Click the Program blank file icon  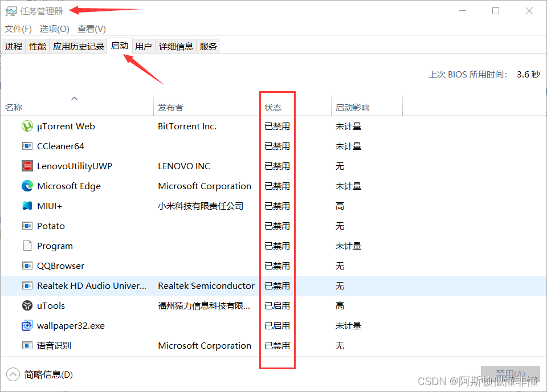click(x=27, y=246)
